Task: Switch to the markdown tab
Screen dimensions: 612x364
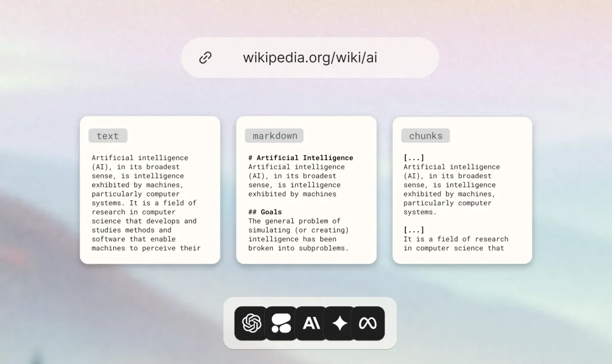Action: click(x=274, y=136)
